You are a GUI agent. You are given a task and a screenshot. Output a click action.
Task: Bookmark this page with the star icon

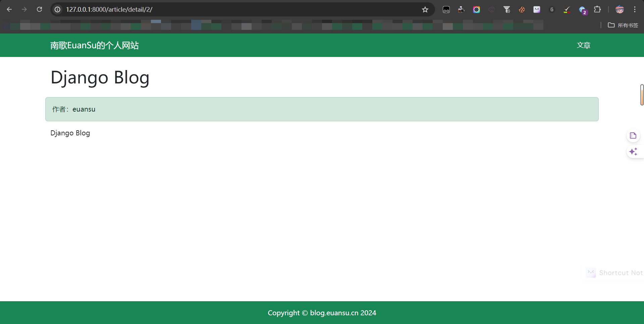[x=425, y=10]
